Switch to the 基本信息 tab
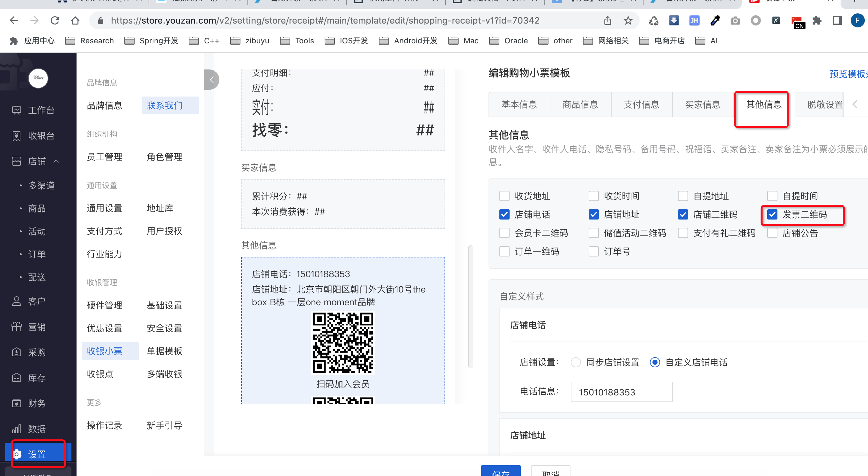868x476 pixels. pyautogui.click(x=519, y=105)
